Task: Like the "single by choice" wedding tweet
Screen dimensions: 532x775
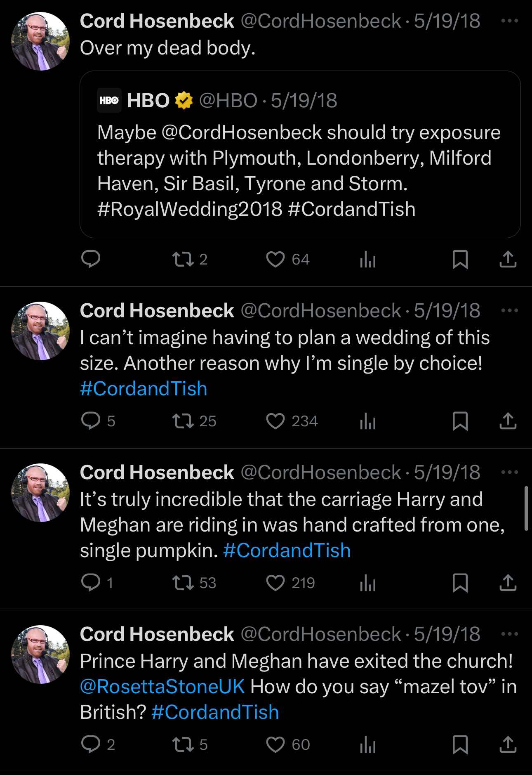Action: 275,421
